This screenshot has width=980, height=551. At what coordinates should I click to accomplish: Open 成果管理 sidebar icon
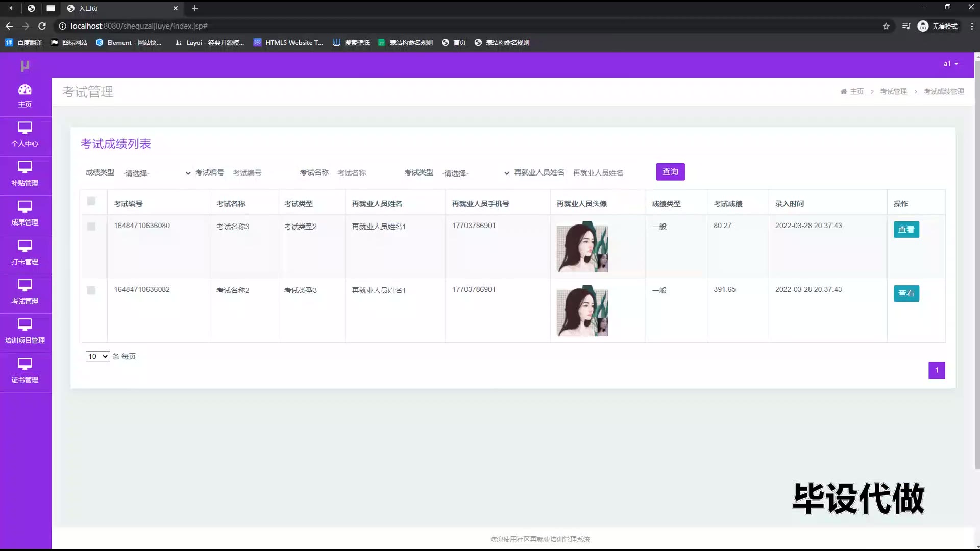click(24, 213)
